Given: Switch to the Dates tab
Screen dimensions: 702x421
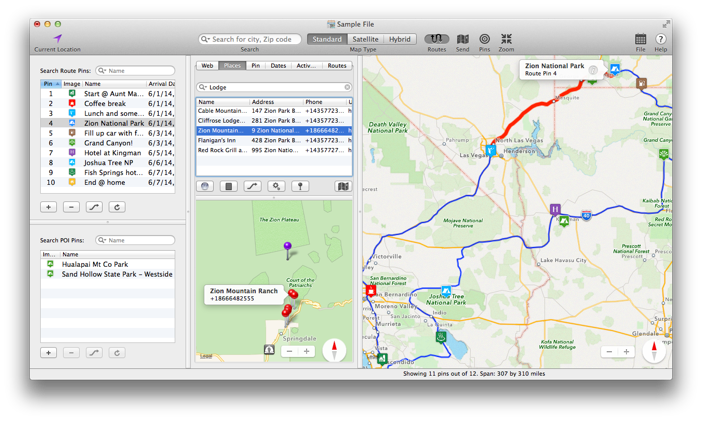Looking at the screenshot, I should pyautogui.click(x=278, y=66).
